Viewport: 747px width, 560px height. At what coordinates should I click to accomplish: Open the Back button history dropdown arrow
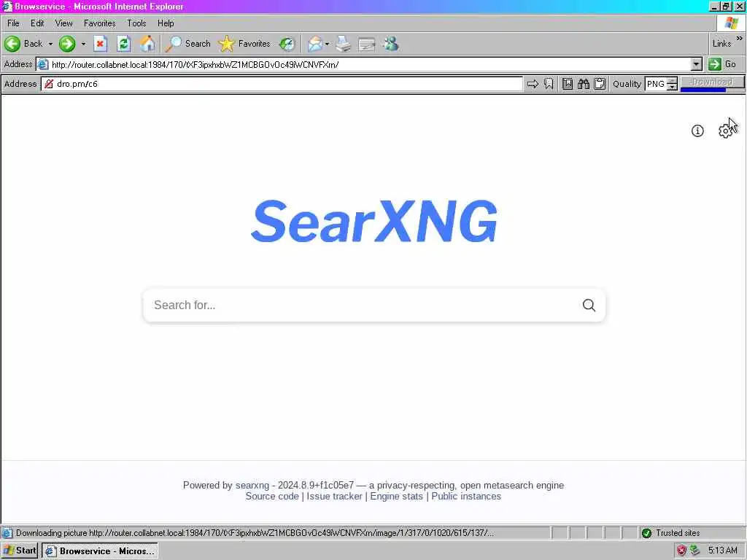pyautogui.click(x=50, y=44)
